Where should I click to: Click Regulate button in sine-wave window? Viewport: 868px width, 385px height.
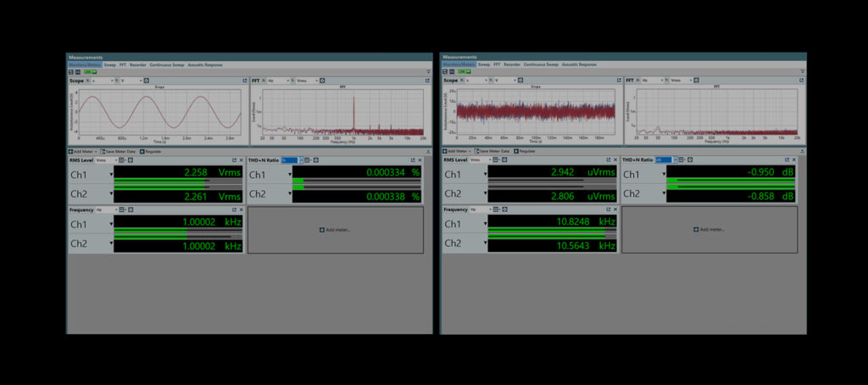coord(151,151)
